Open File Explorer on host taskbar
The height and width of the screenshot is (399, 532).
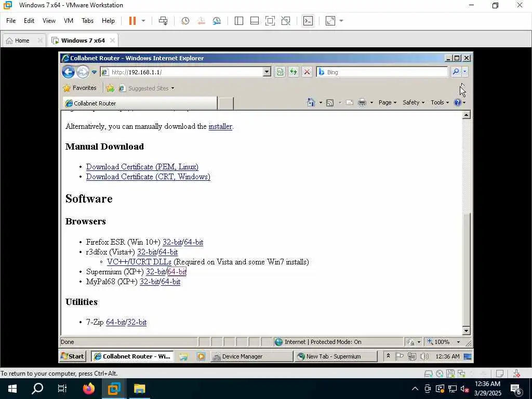pos(139,389)
